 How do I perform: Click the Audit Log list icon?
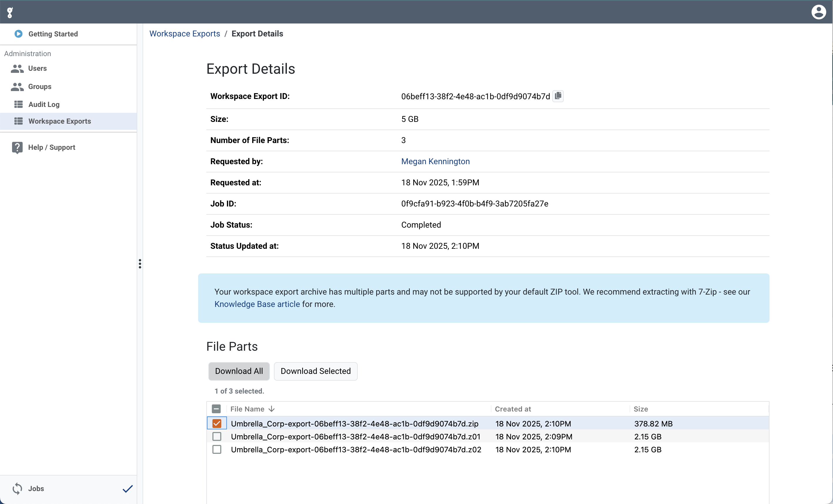click(x=18, y=104)
